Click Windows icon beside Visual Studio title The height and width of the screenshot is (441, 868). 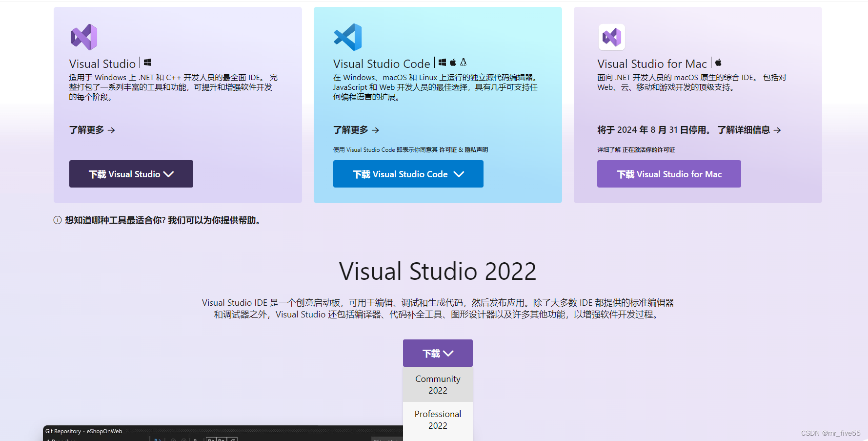147,63
